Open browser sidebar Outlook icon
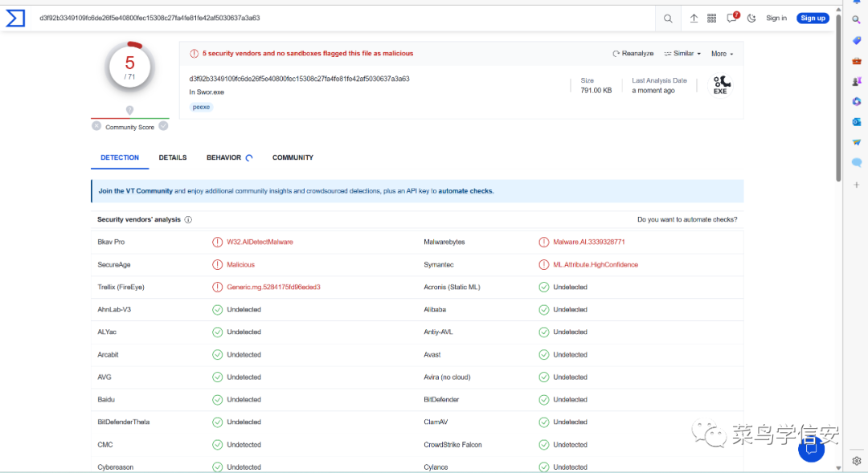868x473 pixels. [x=857, y=122]
